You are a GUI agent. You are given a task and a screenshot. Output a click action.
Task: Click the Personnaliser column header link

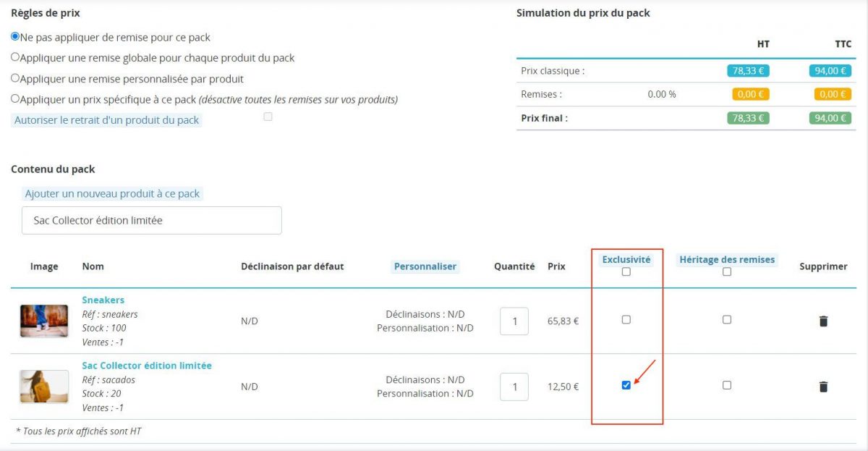point(425,266)
